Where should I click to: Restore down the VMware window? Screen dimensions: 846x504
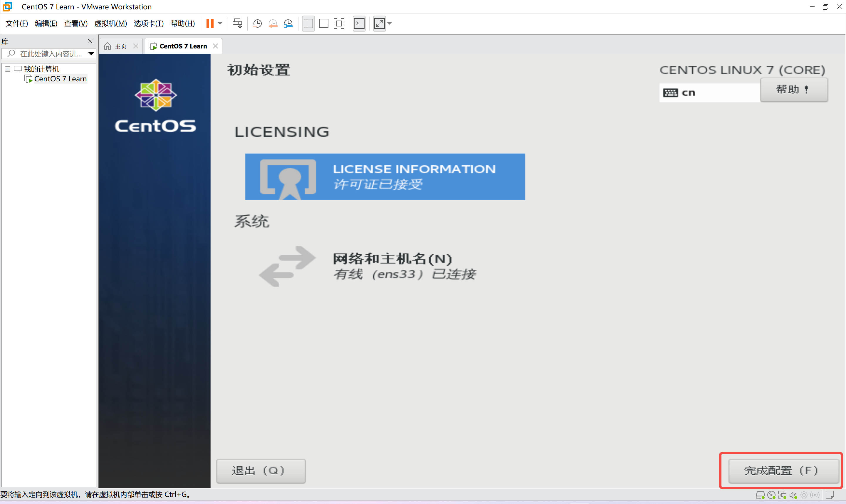click(825, 7)
